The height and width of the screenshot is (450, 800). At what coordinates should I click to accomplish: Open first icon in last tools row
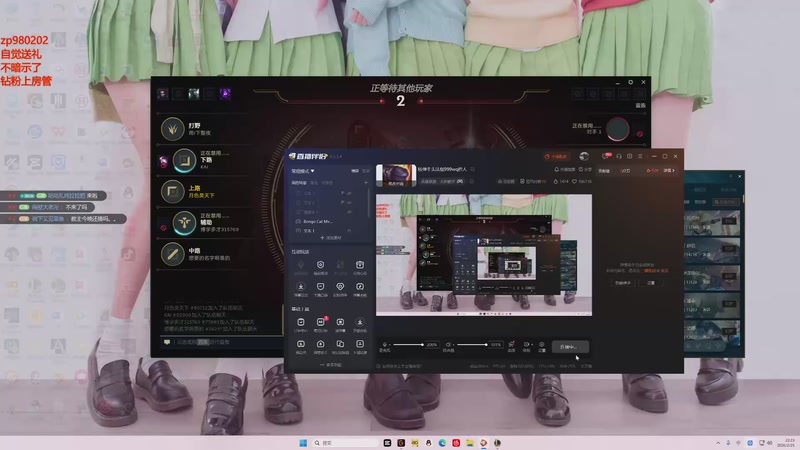click(301, 346)
